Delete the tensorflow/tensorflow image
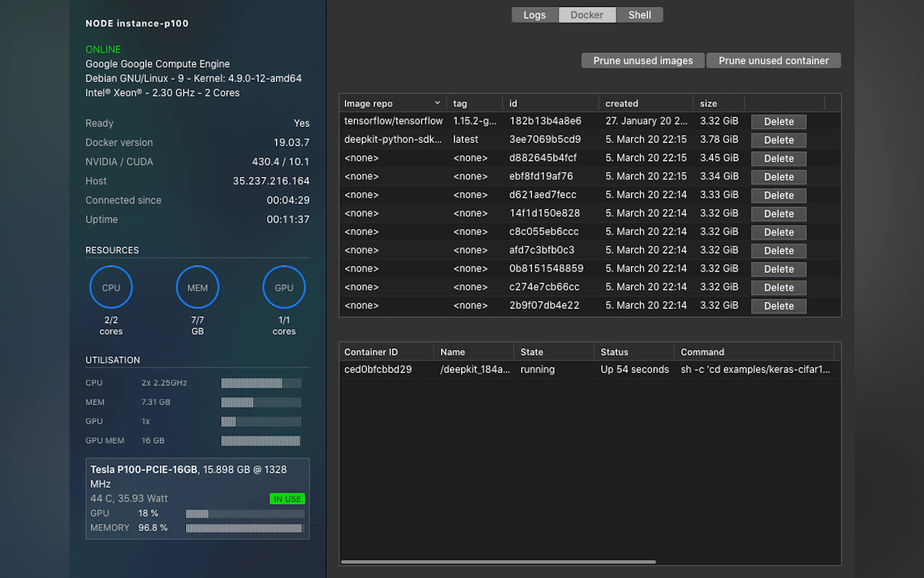 tap(778, 122)
